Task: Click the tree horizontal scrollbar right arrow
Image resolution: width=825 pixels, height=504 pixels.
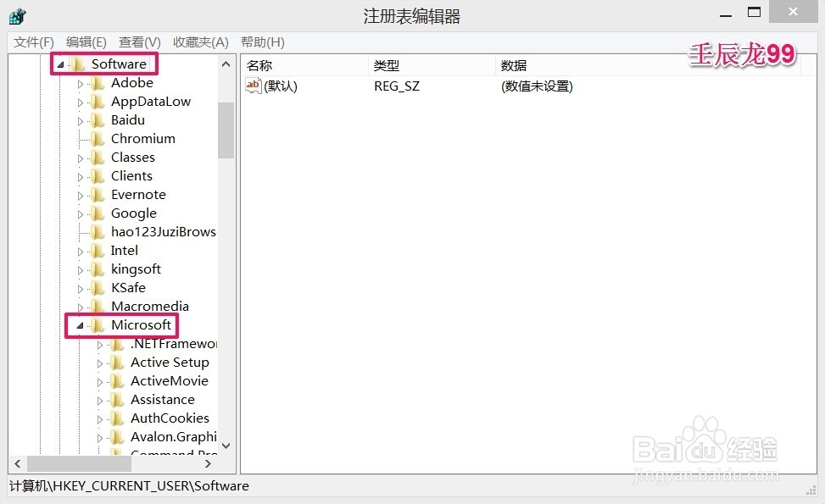Action: pyautogui.click(x=208, y=463)
